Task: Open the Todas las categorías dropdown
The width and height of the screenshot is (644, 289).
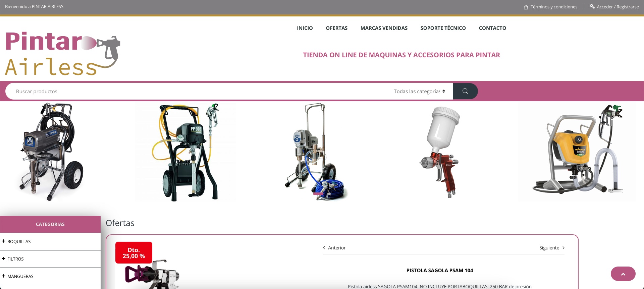Action: point(419,92)
